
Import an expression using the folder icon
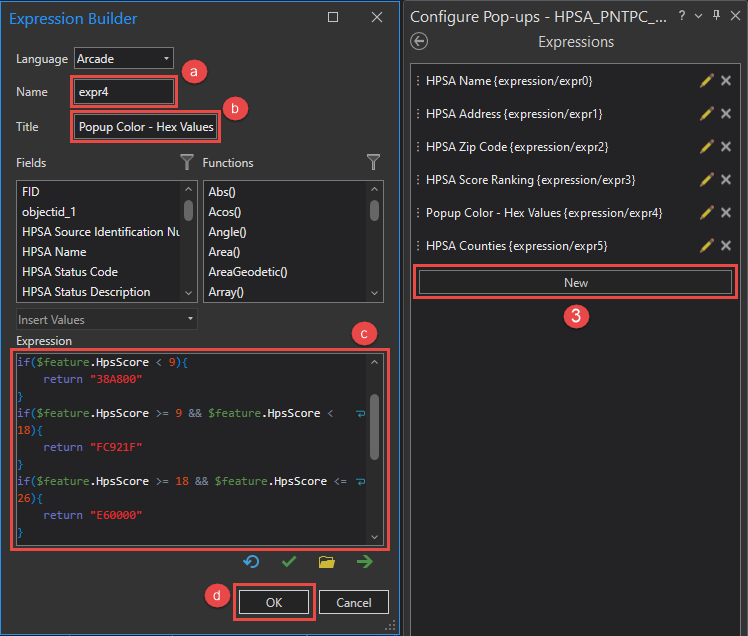pyautogui.click(x=327, y=562)
